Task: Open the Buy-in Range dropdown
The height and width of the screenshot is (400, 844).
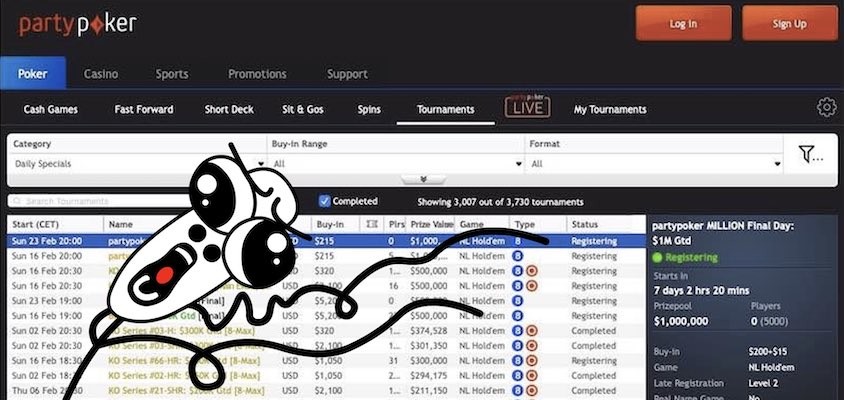Action: [396, 164]
